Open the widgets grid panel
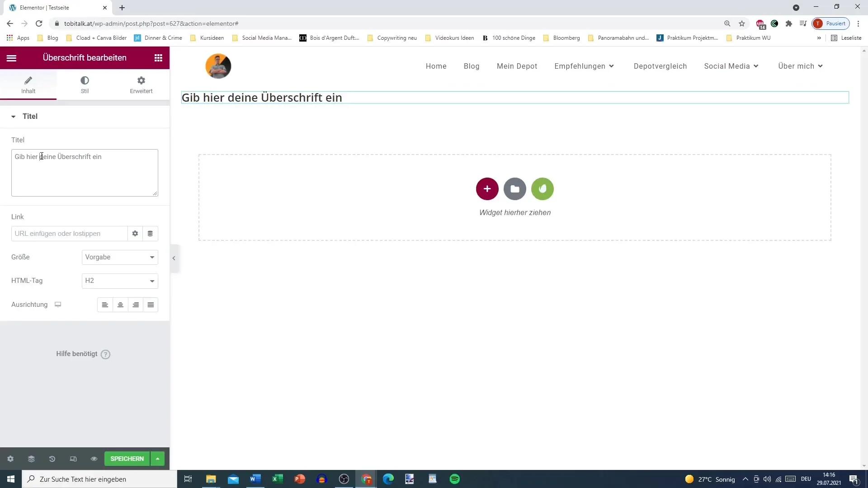Viewport: 868px width, 488px height. (x=158, y=58)
